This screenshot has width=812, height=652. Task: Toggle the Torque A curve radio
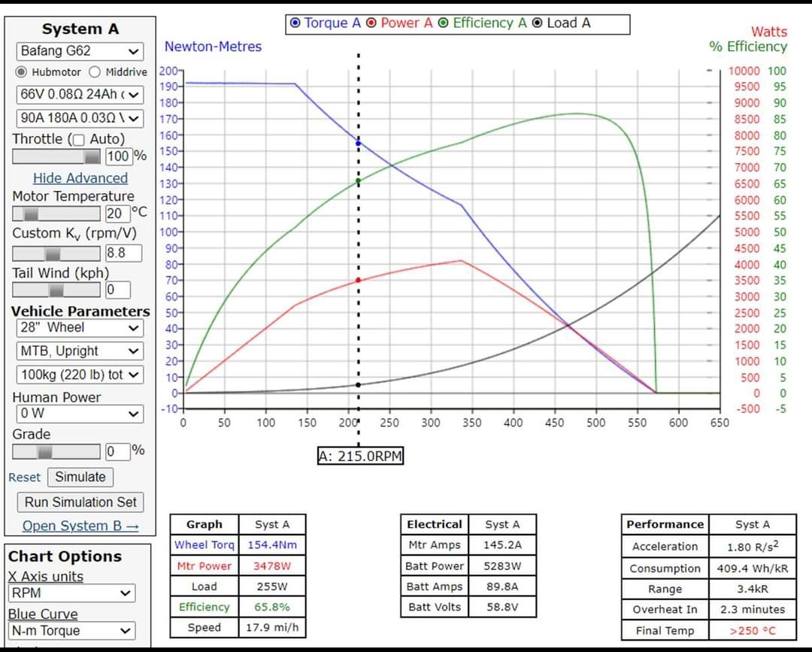pos(295,23)
